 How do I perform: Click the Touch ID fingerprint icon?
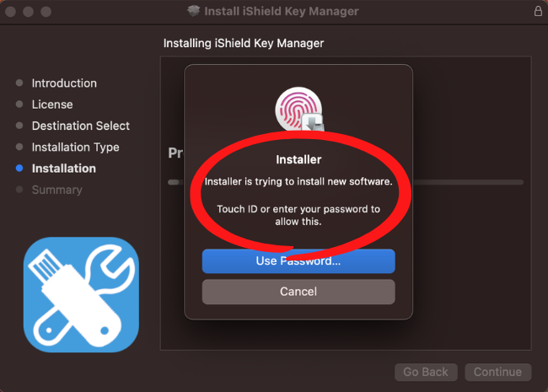click(x=298, y=110)
